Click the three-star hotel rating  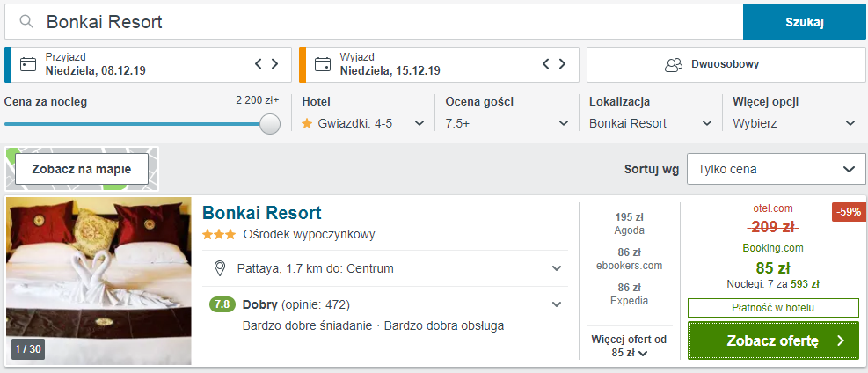219,235
